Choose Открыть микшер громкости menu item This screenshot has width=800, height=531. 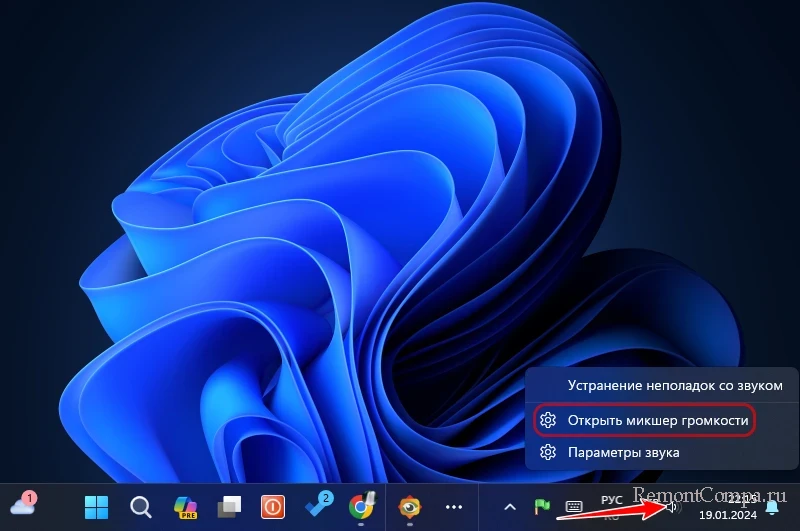(x=662, y=420)
